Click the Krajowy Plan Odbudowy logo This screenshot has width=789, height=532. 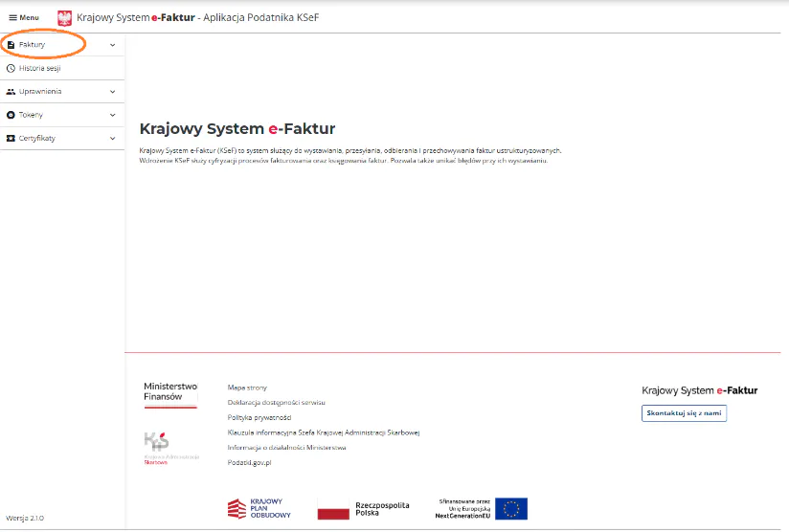[259, 508]
